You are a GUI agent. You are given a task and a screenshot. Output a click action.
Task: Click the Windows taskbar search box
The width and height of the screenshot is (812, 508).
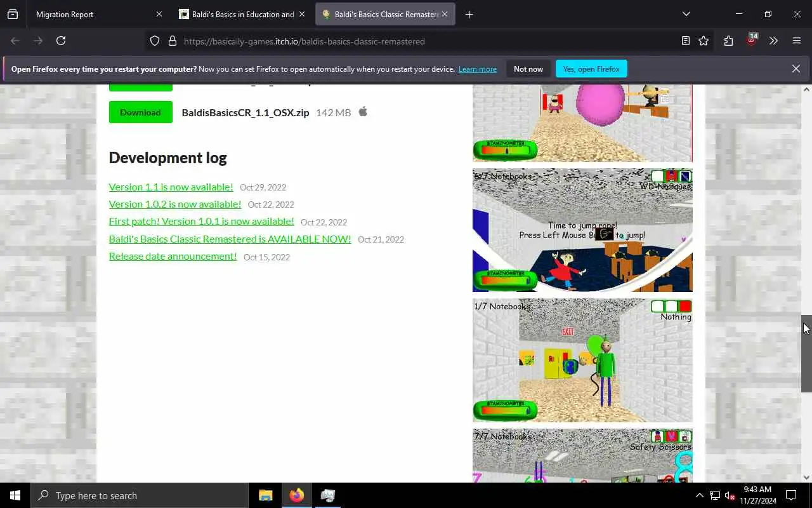[140, 495]
